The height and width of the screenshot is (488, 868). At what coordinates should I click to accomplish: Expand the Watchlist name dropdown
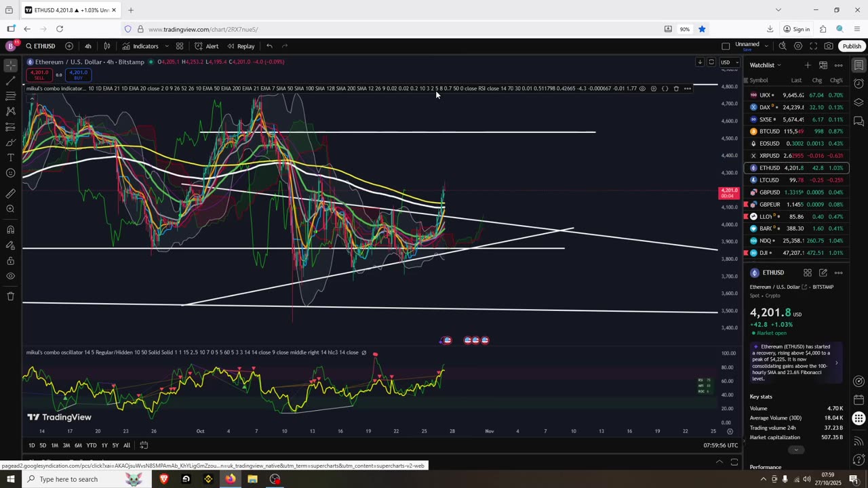click(766, 65)
